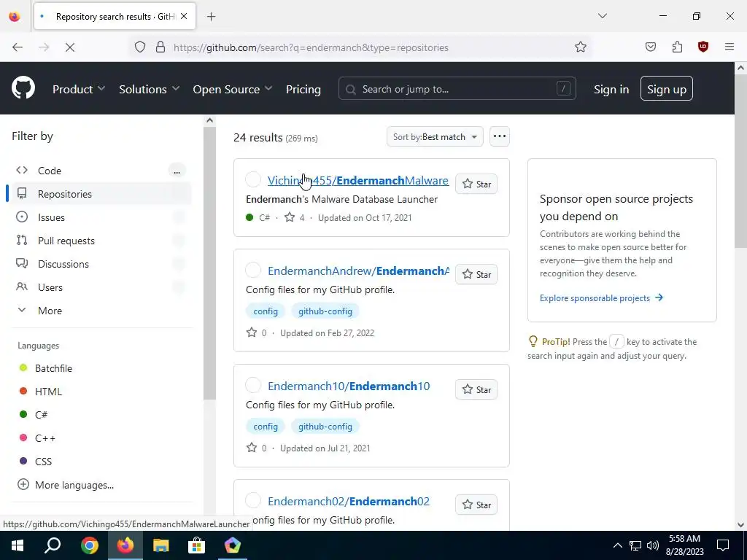Star the Endermanch02/Endermanch02 repository
The width and height of the screenshot is (747, 560).
coord(476,505)
